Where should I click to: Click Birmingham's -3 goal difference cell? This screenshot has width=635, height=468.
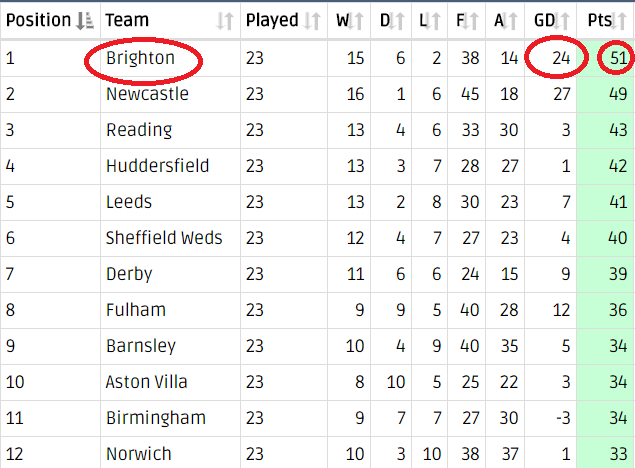550,418
